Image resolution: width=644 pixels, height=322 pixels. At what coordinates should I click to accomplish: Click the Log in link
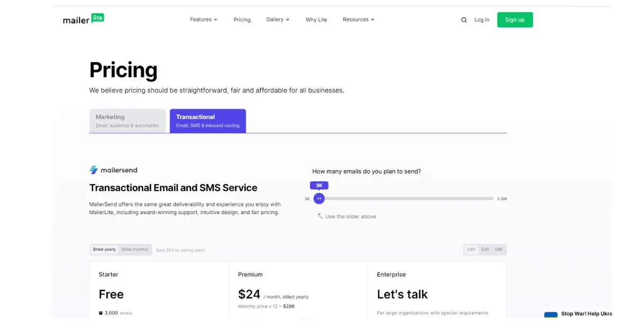482,20
